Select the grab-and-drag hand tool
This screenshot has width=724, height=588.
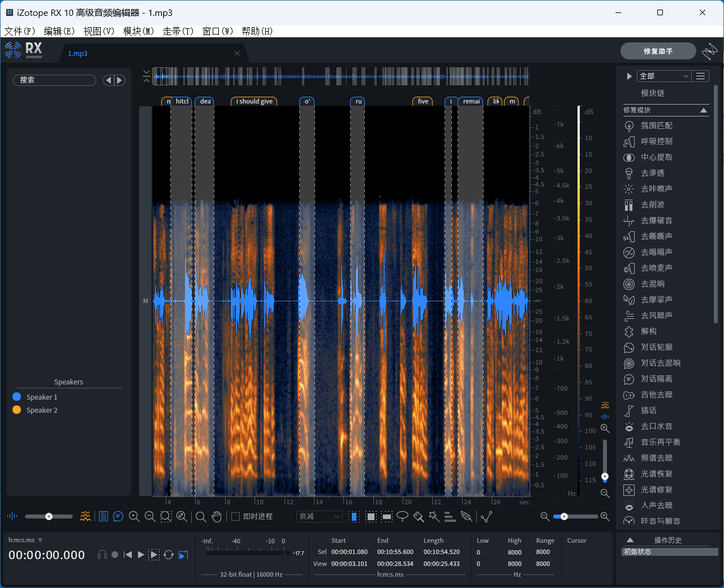tap(216, 516)
